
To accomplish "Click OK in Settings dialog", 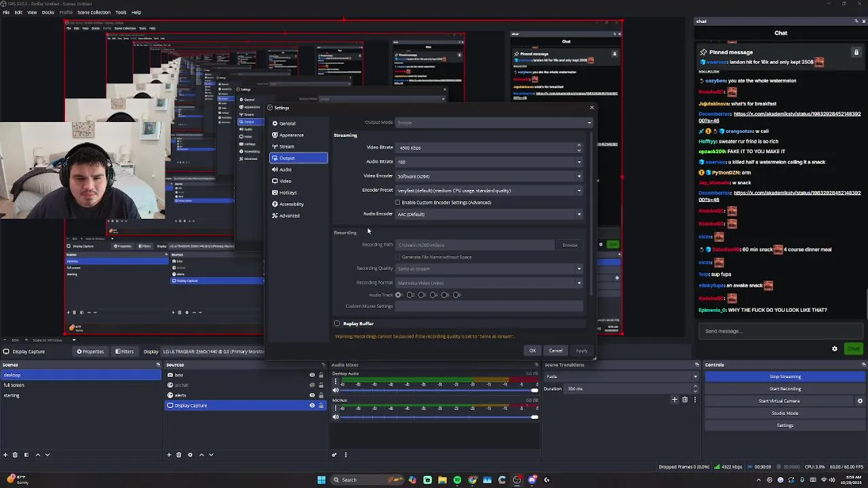I will click(x=532, y=350).
